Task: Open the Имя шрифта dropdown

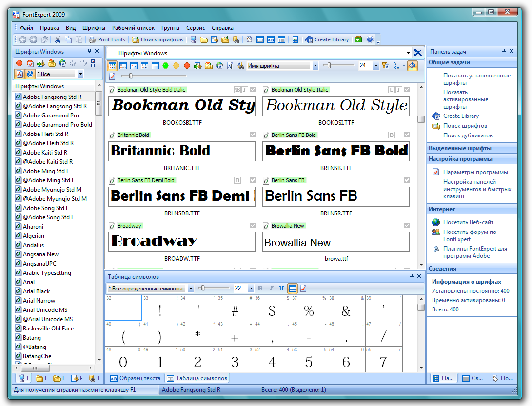Action: pyautogui.click(x=315, y=66)
